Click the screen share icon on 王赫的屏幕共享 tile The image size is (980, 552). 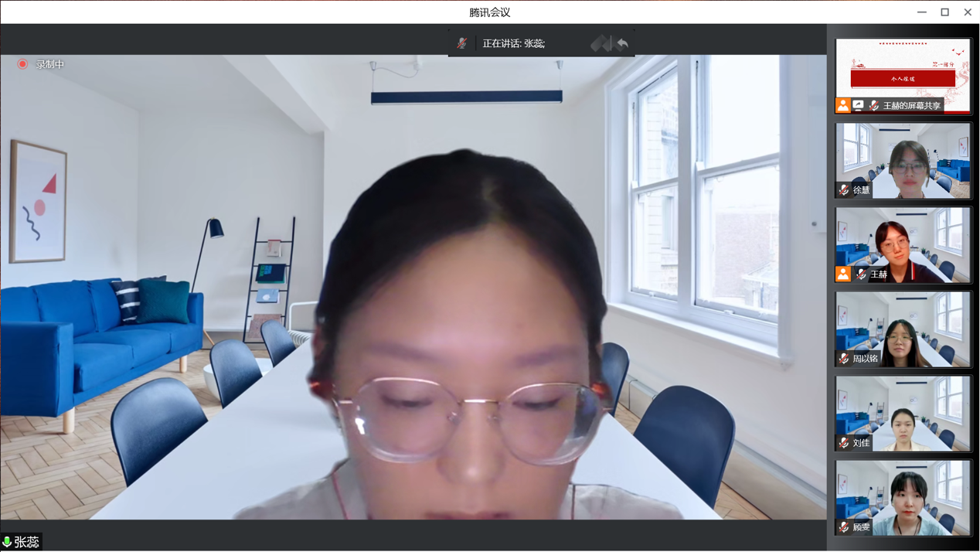click(x=858, y=105)
